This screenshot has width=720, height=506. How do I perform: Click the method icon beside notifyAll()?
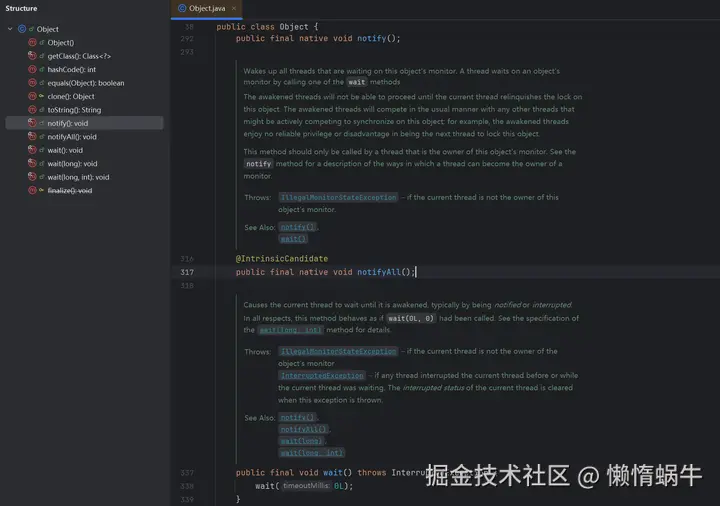pyautogui.click(x=32, y=136)
